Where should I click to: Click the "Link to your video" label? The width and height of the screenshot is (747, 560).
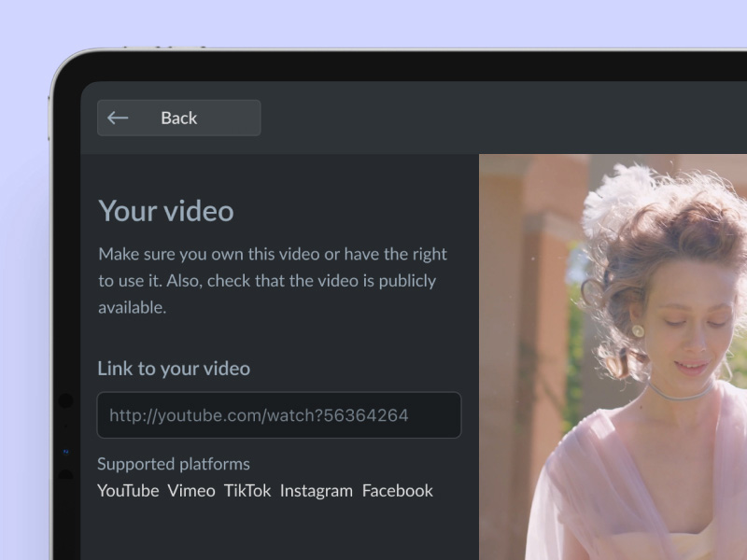[x=174, y=369]
